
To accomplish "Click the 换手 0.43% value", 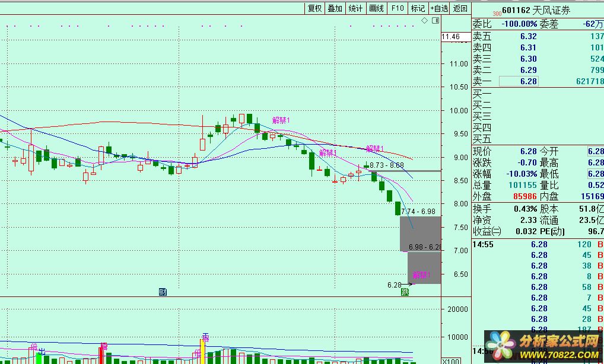I will 526,209.
